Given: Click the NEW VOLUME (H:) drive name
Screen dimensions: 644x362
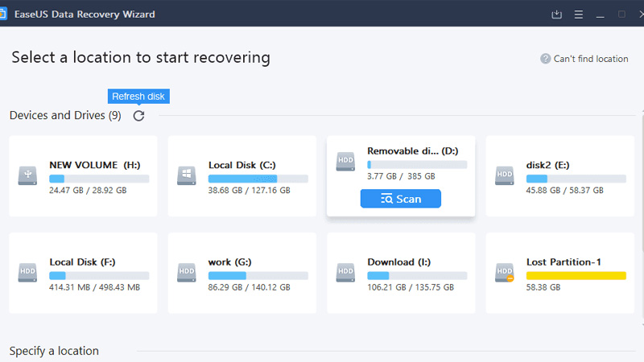Looking at the screenshot, I should pos(95,165).
